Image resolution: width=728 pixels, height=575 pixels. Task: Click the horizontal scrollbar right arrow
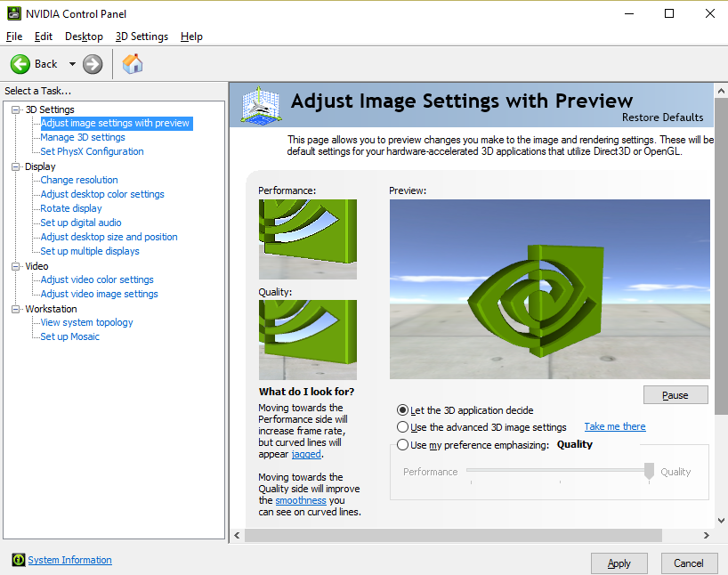[x=706, y=536]
